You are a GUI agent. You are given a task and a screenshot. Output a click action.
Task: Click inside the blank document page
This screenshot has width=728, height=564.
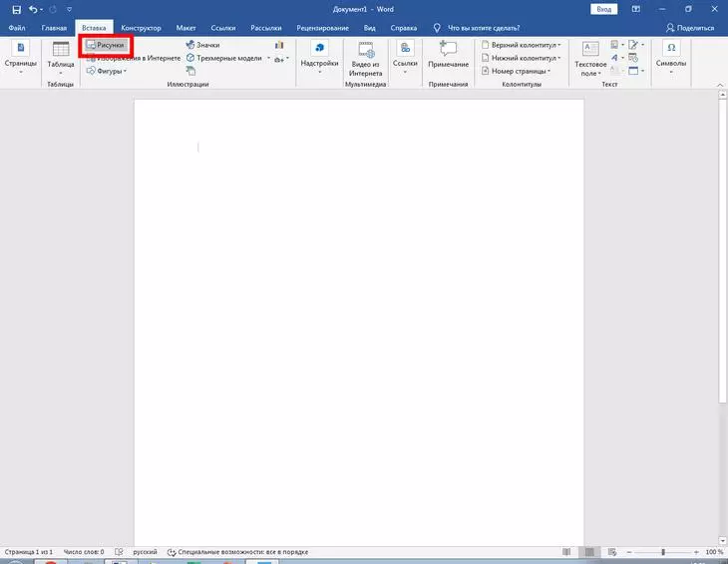click(x=358, y=322)
